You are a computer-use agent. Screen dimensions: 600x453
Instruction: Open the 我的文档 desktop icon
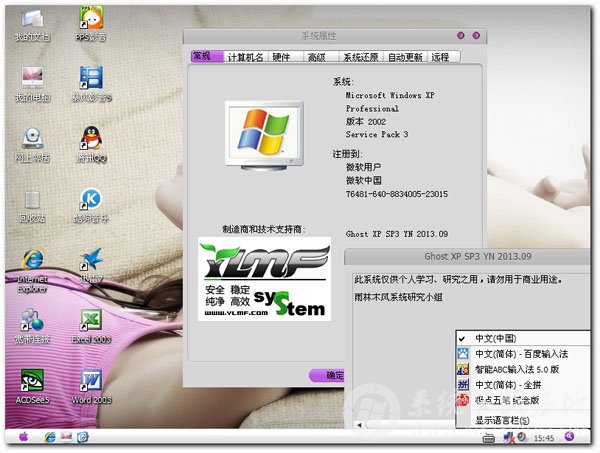click(32, 25)
